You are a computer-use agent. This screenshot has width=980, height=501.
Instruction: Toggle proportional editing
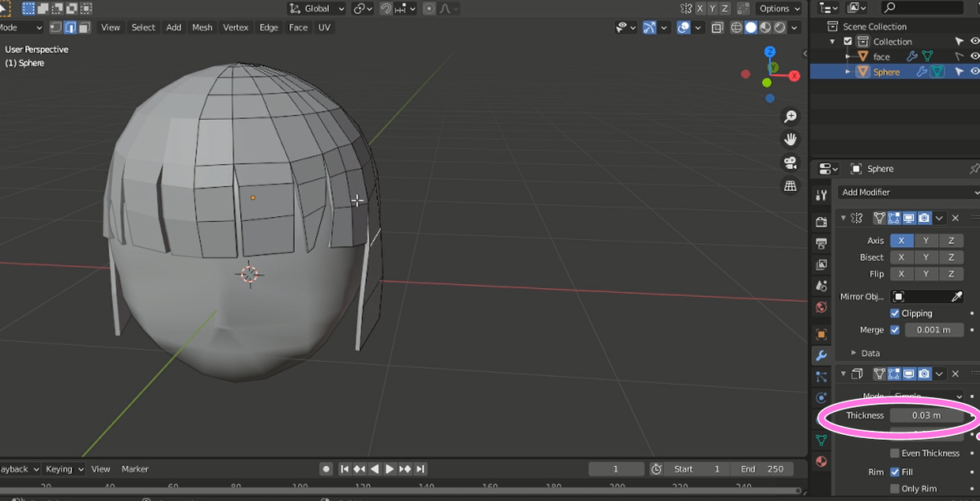[x=427, y=8]
